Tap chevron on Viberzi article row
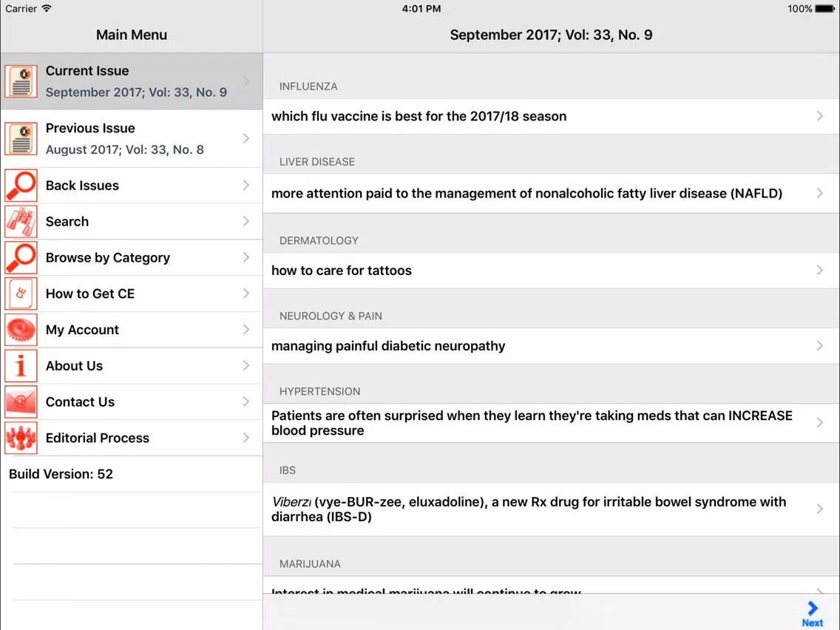This screenshot has width=840, height=630. point(819,509)
